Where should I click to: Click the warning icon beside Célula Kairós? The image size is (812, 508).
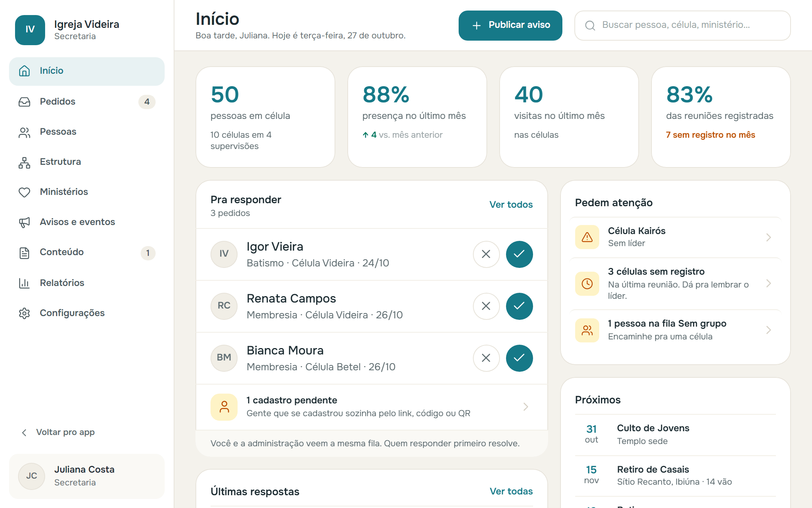(x=587, y=237)
